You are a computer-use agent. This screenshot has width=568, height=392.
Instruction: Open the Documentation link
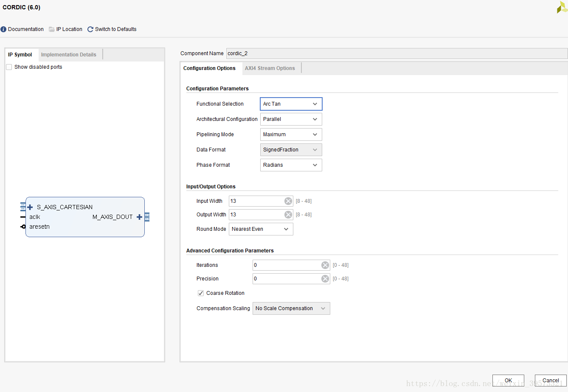tap(26, 29)
